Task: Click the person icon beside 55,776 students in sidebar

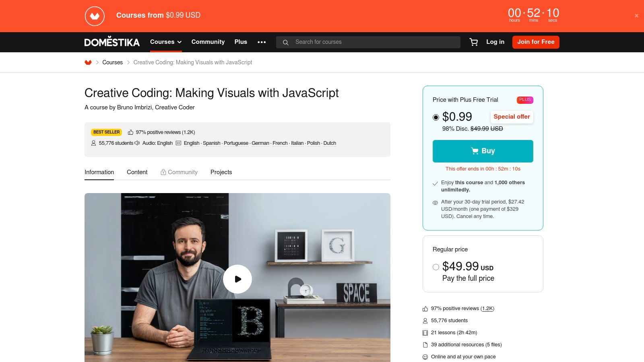Action: click(425, 321)
